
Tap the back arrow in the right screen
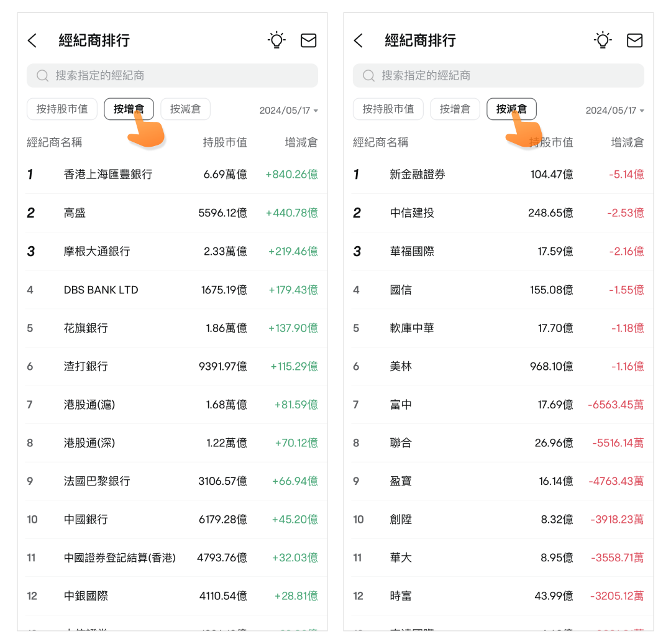(358, 41)
